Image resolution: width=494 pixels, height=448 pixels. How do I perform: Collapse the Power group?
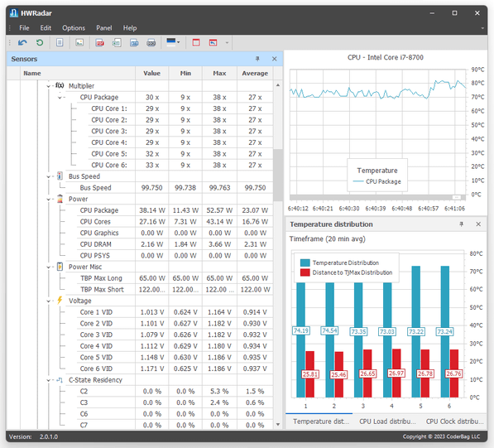(48, 200)
